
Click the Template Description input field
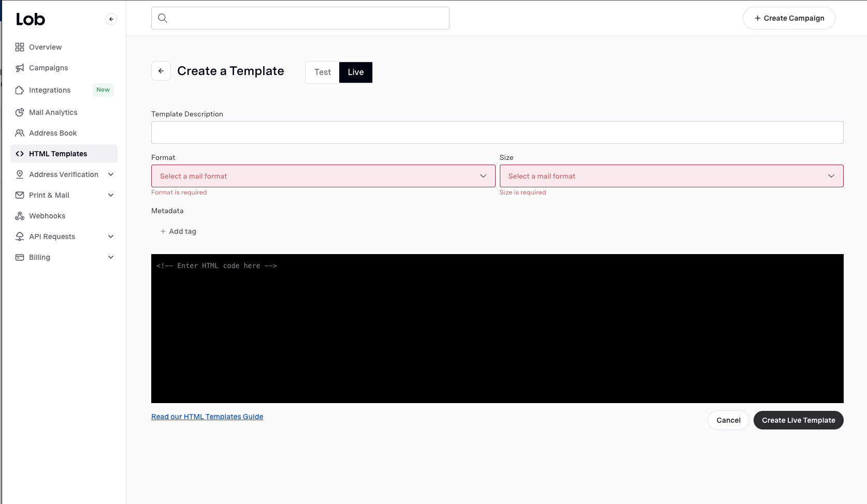[497, 132]
